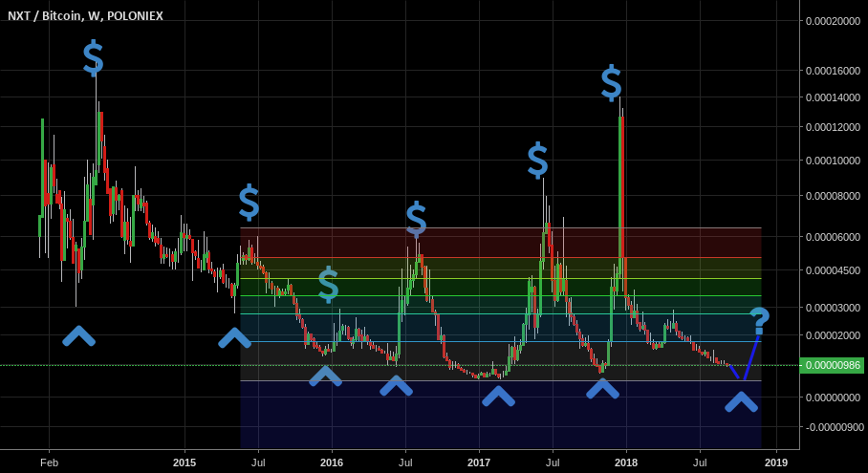Select the up-arrow drawing under the 2017 low
The width and height of the screenshot is (868, 473).
[499, 397]
